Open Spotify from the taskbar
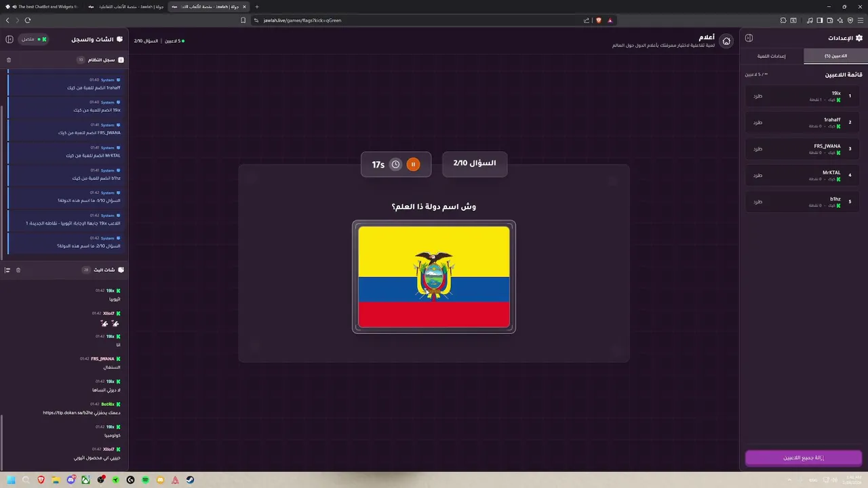This screenshot has width=868, height=488. 145,480
